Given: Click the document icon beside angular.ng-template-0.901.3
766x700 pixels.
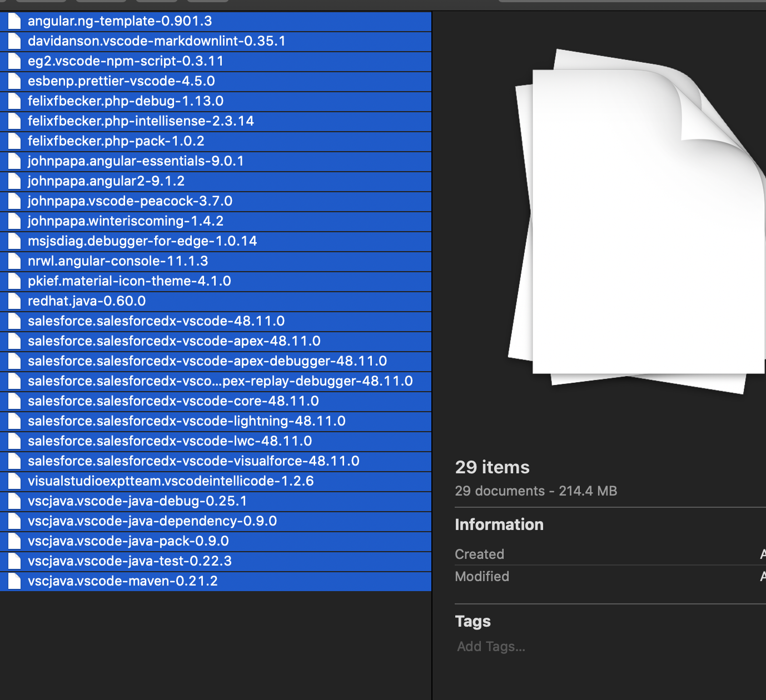Looking at the screenshot, I should (14, 21).
